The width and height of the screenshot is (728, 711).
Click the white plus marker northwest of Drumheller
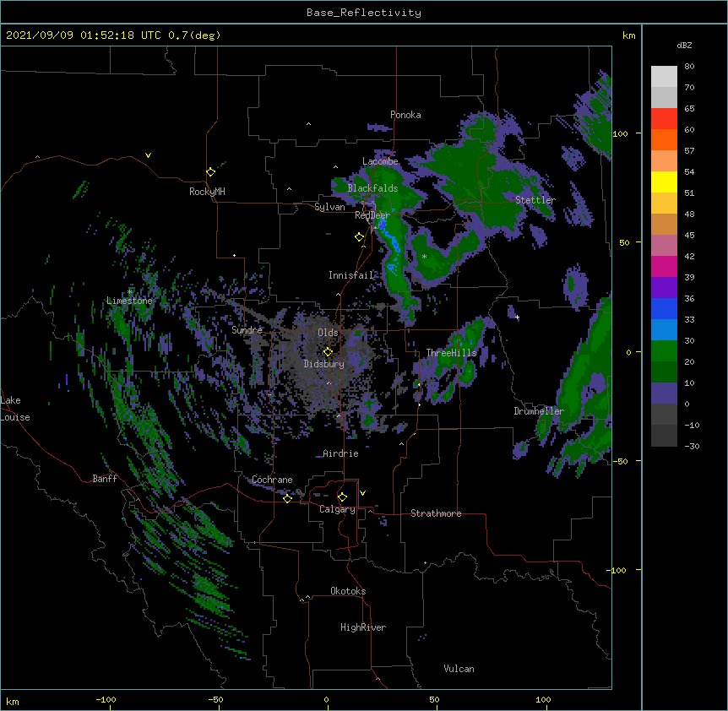[x=517, y=318]
